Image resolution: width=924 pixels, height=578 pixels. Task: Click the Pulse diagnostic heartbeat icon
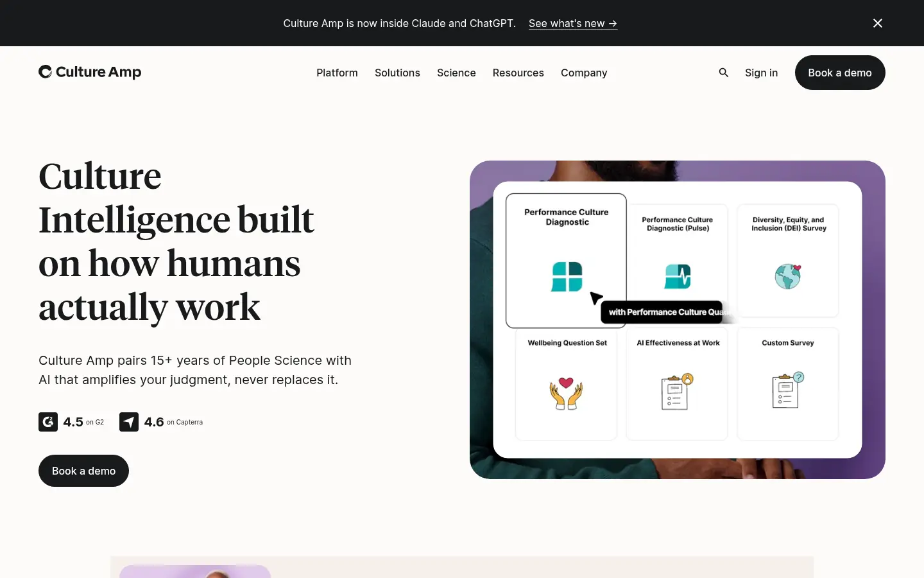point(678,277)
